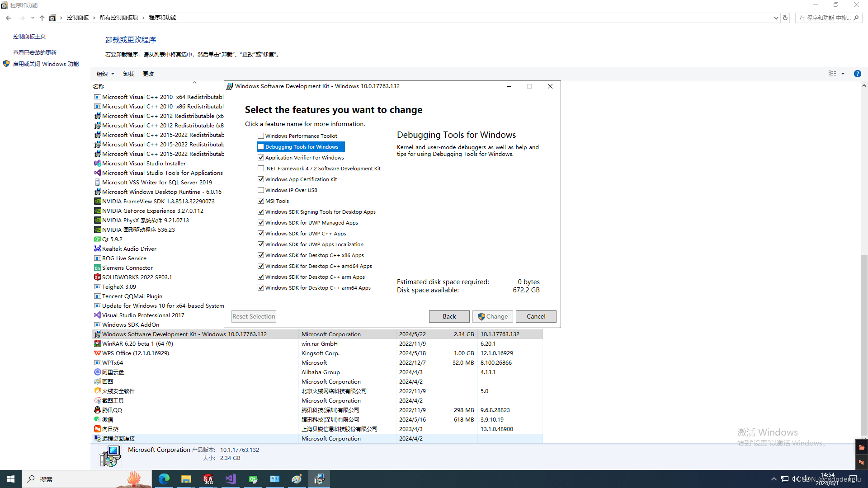868x488 pixels.
Task: Open the Windows Start menu
Action: tap(11, 479)
